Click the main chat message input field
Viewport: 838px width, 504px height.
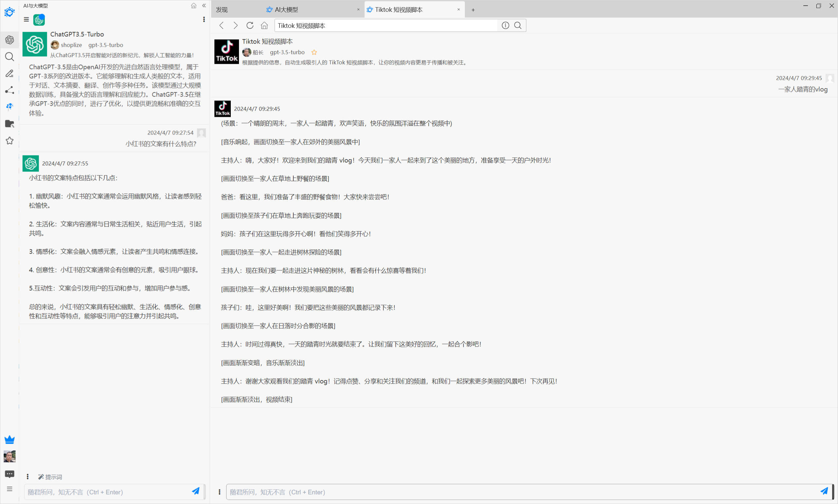[x=510, y=492]
